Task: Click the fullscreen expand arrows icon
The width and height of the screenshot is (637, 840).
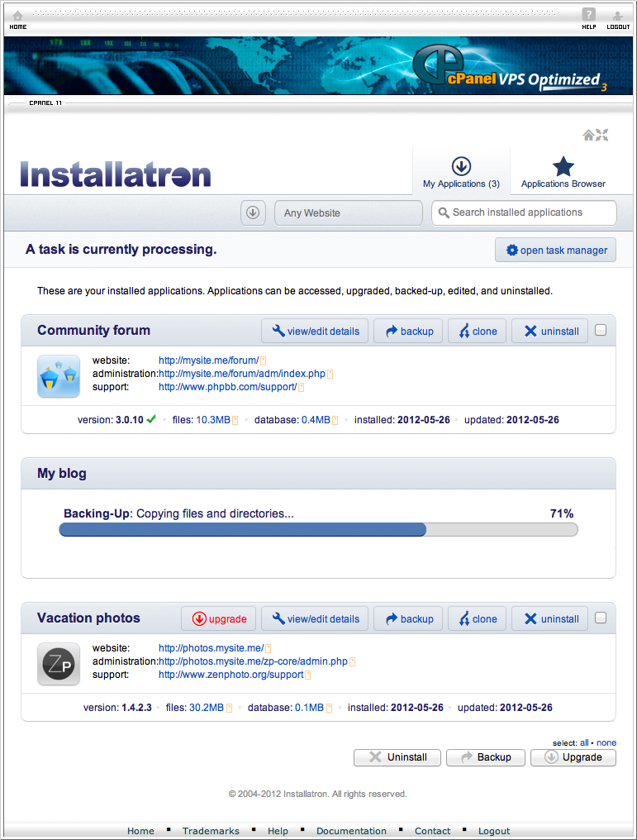Action: tap(602, 135)
